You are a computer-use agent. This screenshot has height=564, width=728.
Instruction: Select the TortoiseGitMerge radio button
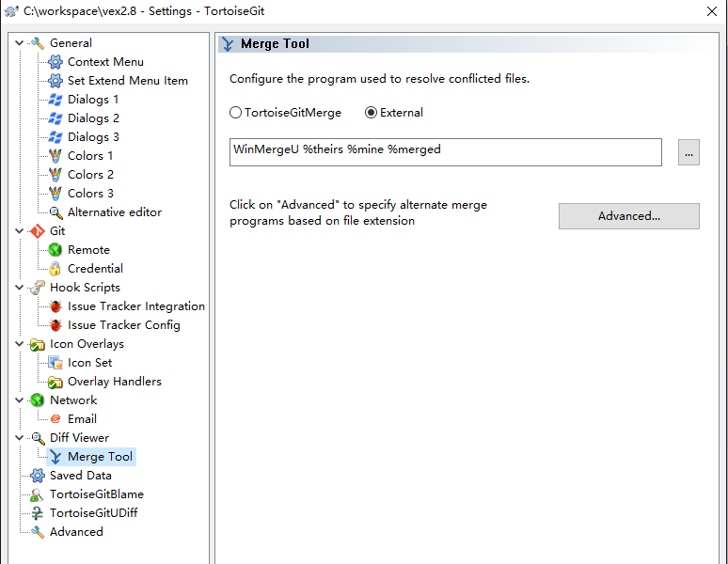236,113
